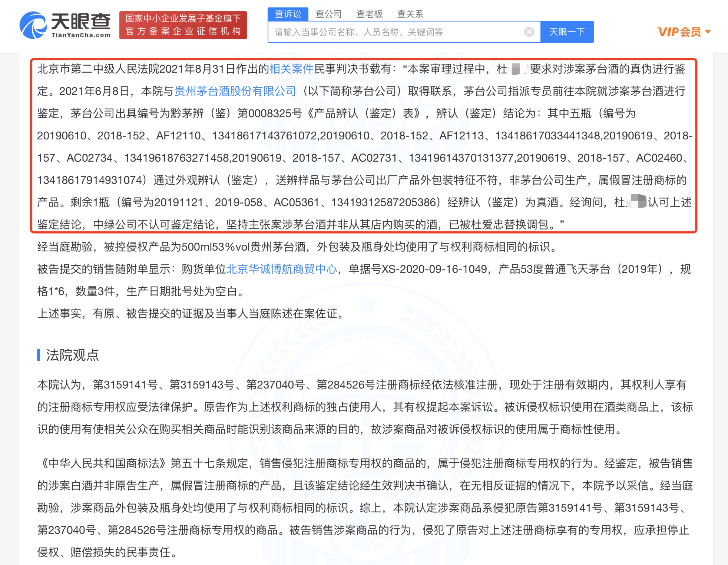Click inside the keyword search input field
The height and width of the screenshot is (565, 728).
(x=371, y=32)
